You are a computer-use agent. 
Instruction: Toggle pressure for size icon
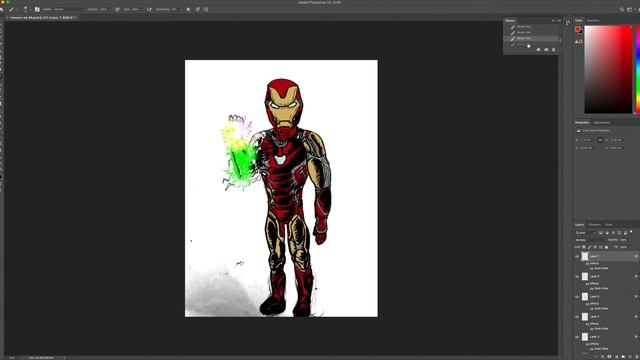point(198,9)
